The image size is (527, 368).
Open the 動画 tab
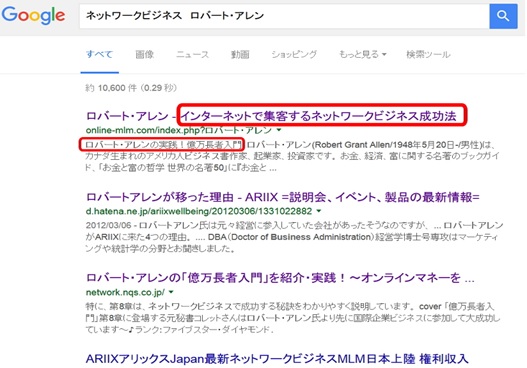pos(240,54)
